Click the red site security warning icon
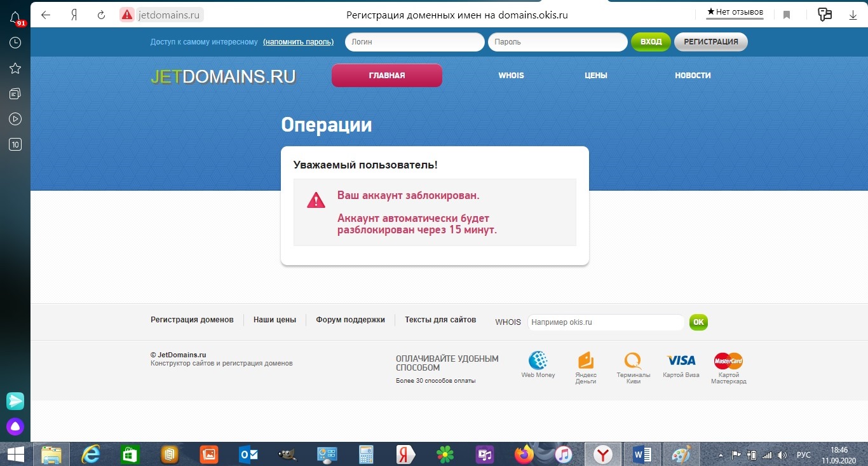Screen dimensions: 868x466 [127, 15]
